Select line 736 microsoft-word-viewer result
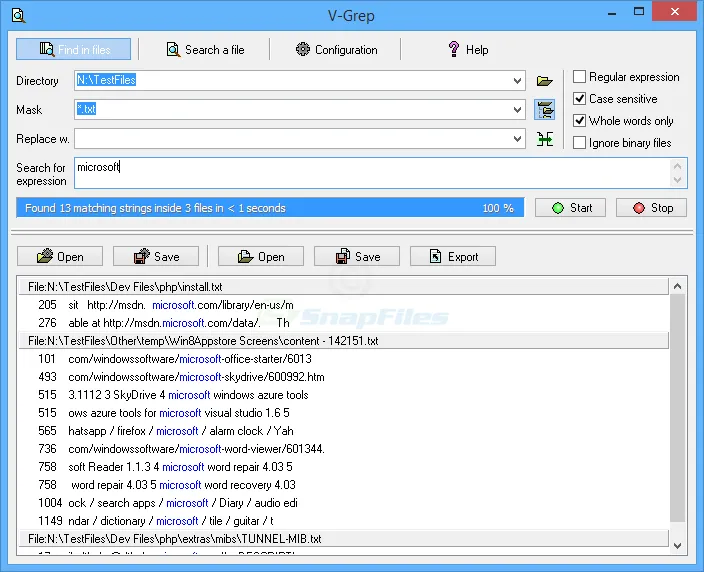The width and height of the screenshot is (704, 572). (x=343, y=449)
